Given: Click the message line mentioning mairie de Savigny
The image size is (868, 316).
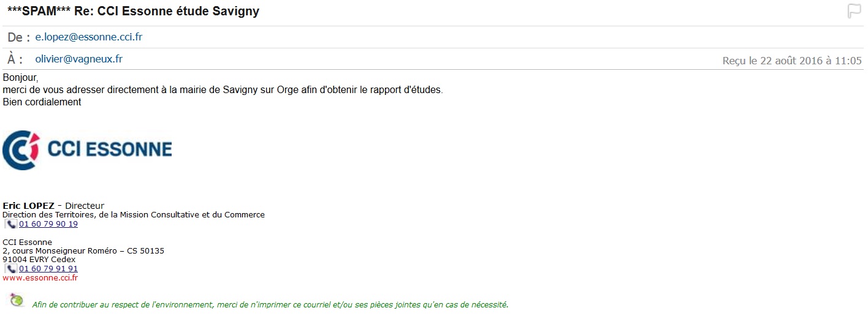Looking at the screenshot, I should click(223, 90).
